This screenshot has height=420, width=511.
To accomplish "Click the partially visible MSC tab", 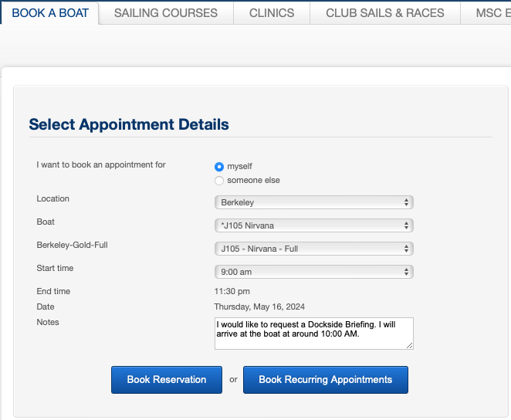I will click(x=492, y=13).
